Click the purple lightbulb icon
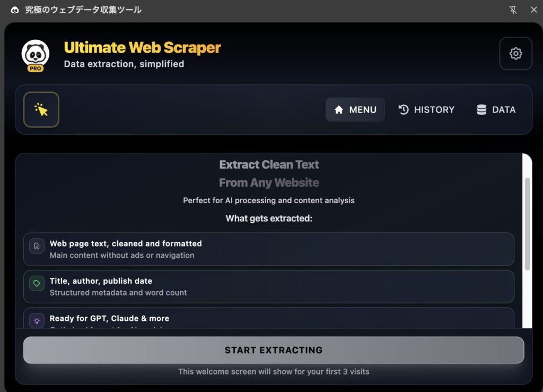The width and height of the screenshot is (543, 392). pos(37,320)
